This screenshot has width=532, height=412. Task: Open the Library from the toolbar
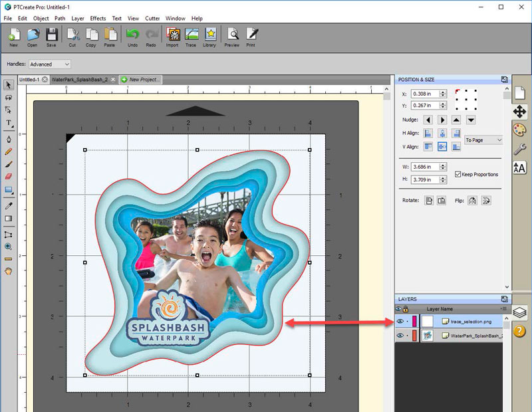[x=210, y=37]
